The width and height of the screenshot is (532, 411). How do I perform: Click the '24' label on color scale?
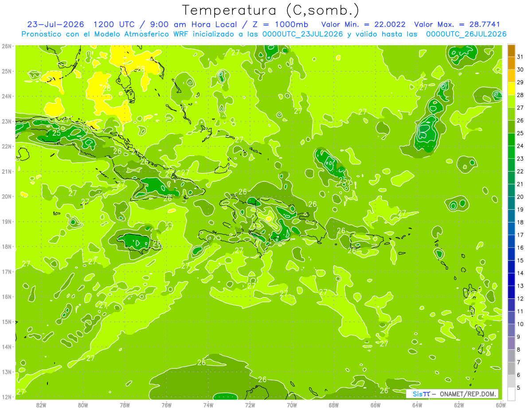pos(520,146)
